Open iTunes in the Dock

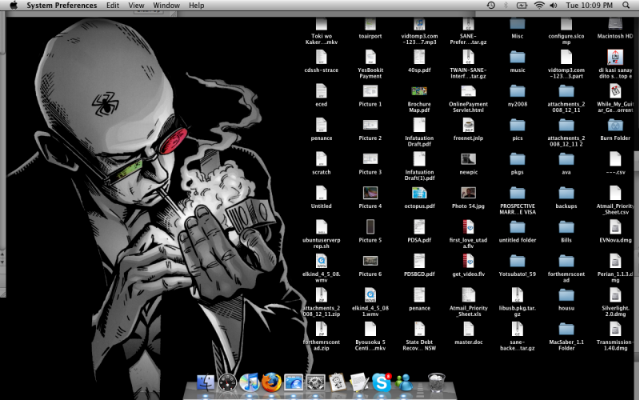tap(249, 383)
